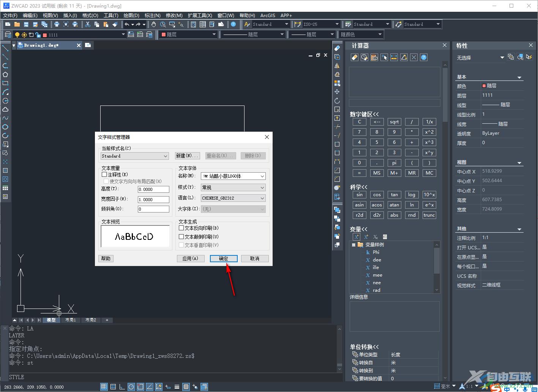Click the 确定 button
The image size is (538, 392).
pos(224,258)
